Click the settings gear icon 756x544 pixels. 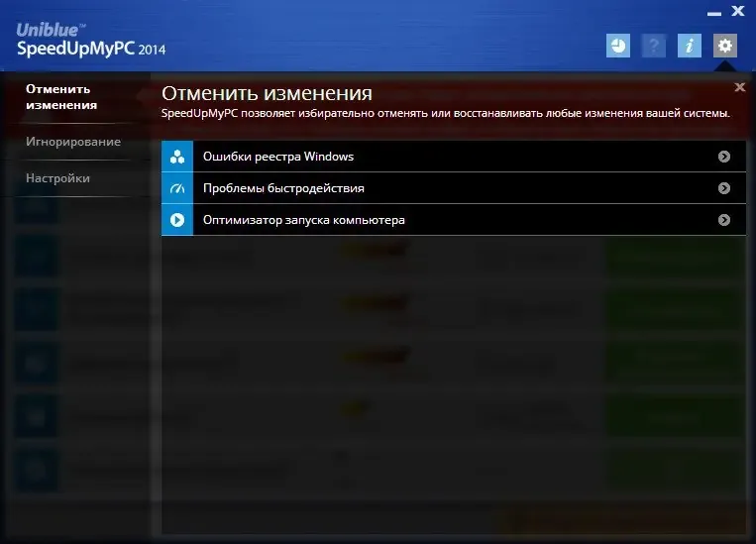[x=724, y=46]
